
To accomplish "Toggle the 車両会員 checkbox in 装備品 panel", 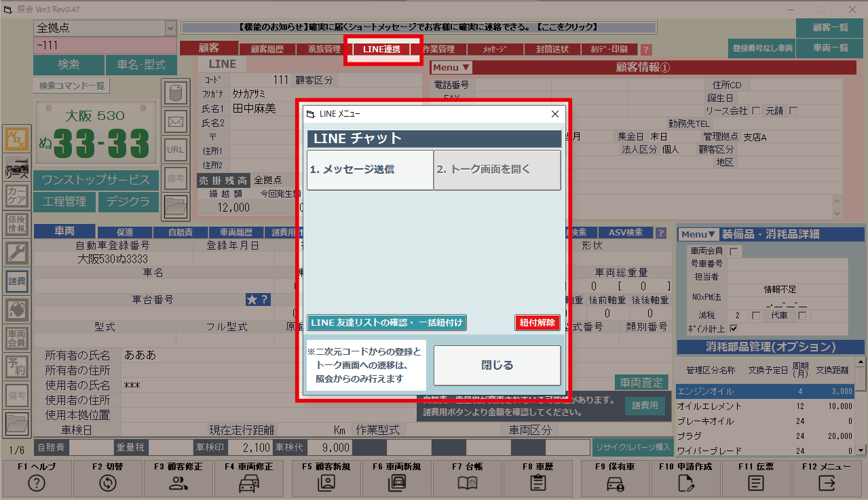I will (734, 251).
